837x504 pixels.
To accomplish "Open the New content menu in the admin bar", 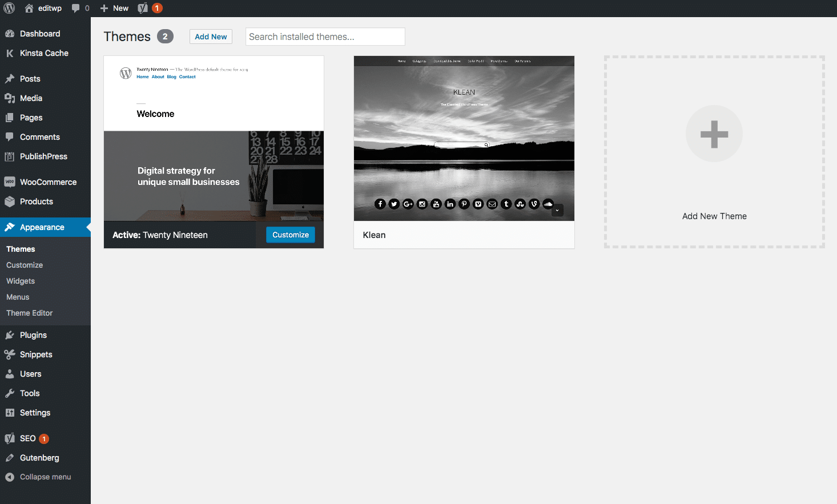I will 114,8.
